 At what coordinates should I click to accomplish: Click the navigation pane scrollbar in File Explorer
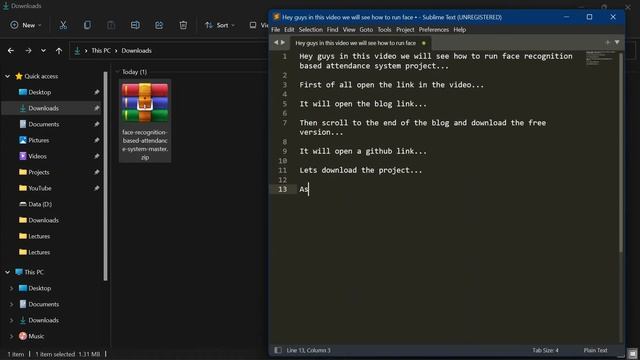click(x=106, y=176)
